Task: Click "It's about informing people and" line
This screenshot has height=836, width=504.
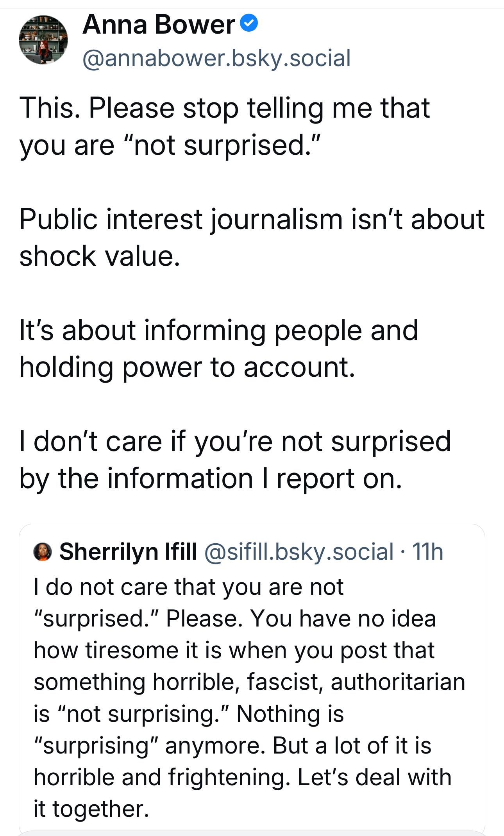Action: pyautogui.click(x=219, y=330)
